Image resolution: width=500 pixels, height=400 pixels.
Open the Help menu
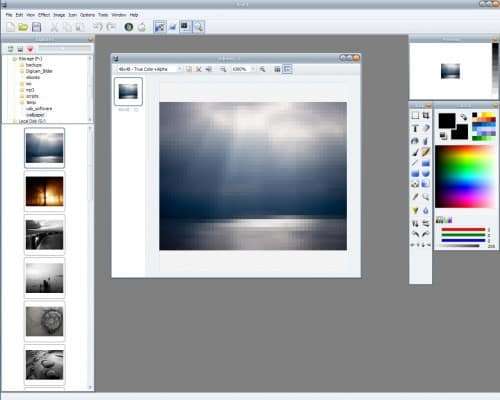pos(134,15)
